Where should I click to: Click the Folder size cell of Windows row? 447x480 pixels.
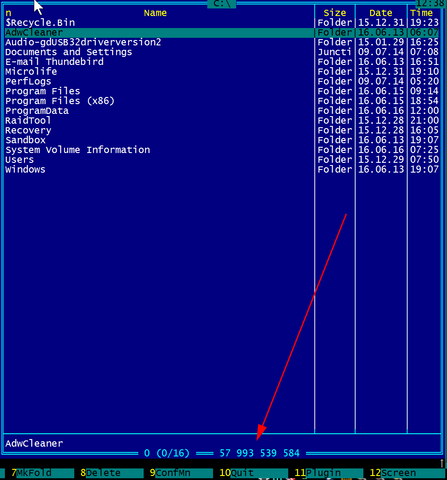pos(334,169)
